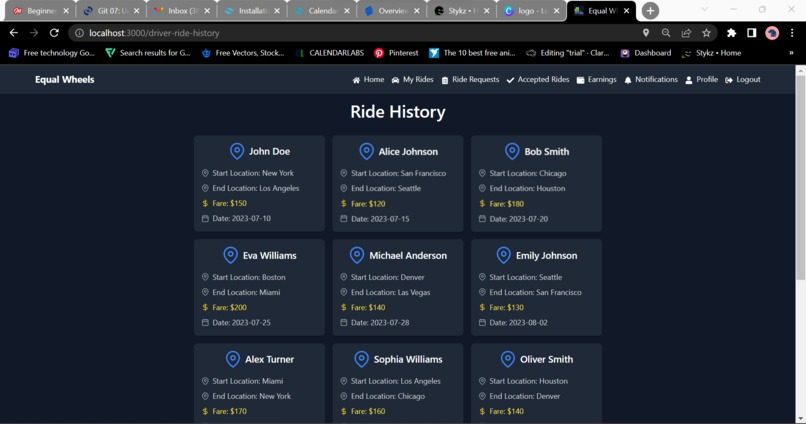Click Logout in the navbar
806x424 pixels.
742,80
